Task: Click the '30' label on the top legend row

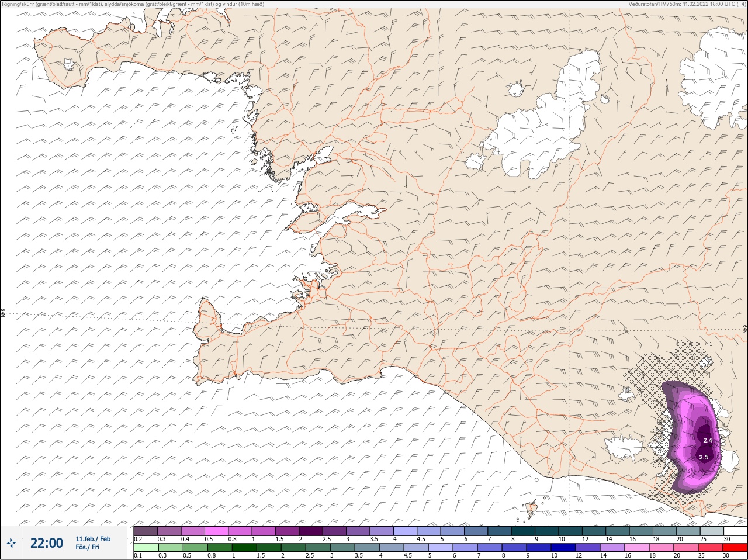Action: click(727, 539)
